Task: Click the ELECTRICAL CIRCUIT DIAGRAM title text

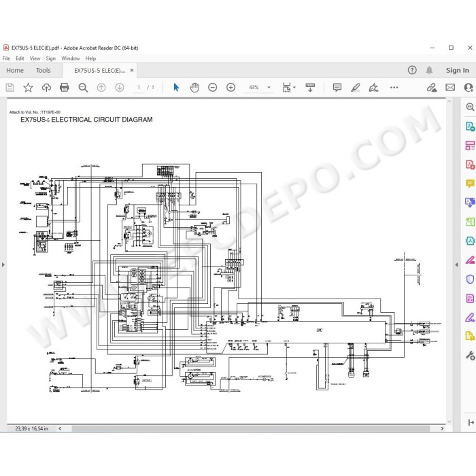Action: tap(102, 120)
